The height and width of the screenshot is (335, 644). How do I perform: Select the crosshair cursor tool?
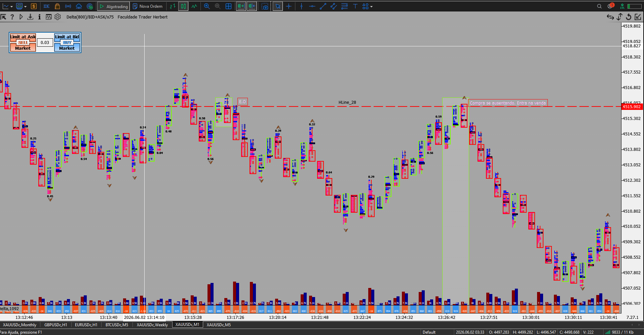(x=289, y=6)
